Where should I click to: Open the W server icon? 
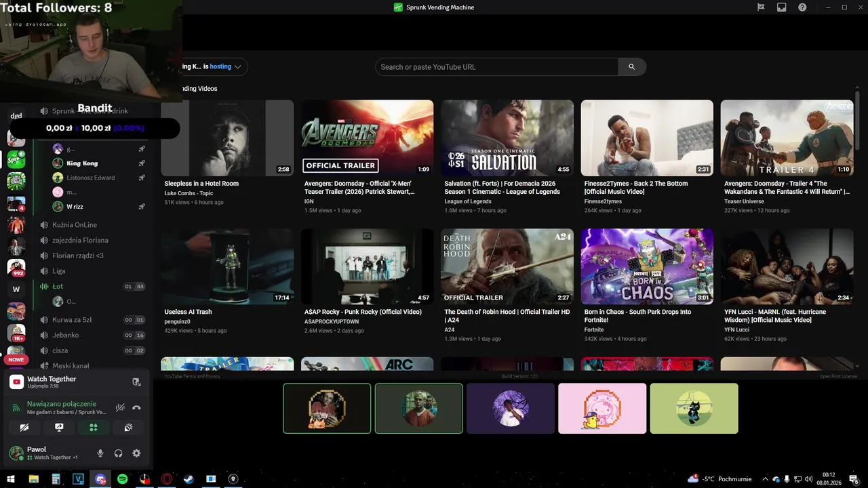point(16,289)
